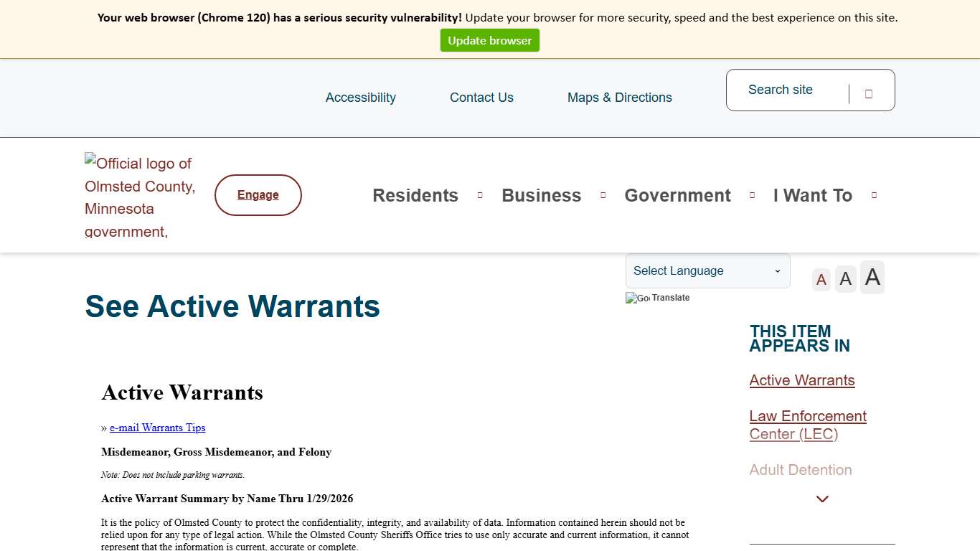
Task: Open the 'I Want To' menu
Action: 812,194
